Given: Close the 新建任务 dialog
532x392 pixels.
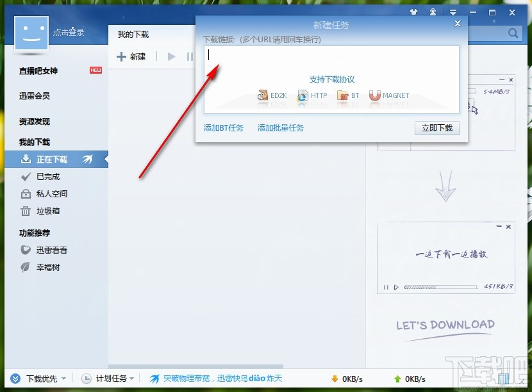Looking at the screenshot, I should (458, 24).
